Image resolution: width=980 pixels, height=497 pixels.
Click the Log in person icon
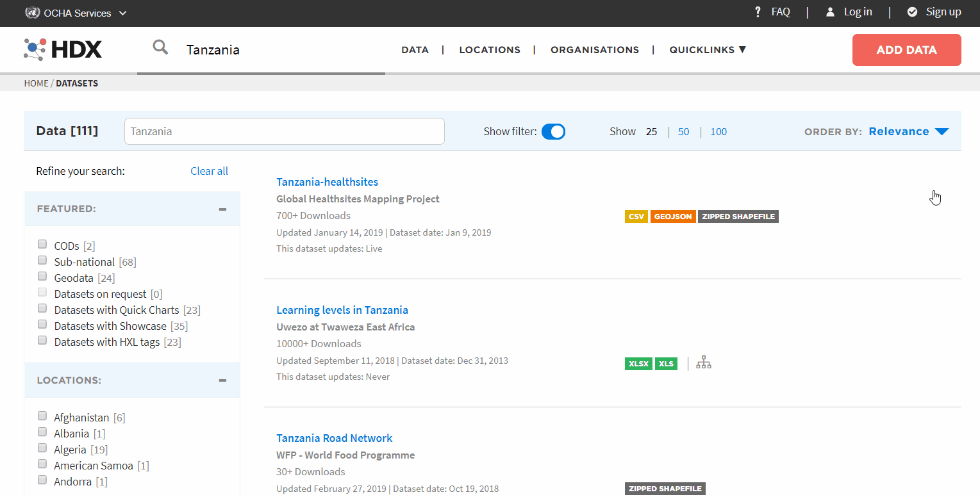point(830,12)
